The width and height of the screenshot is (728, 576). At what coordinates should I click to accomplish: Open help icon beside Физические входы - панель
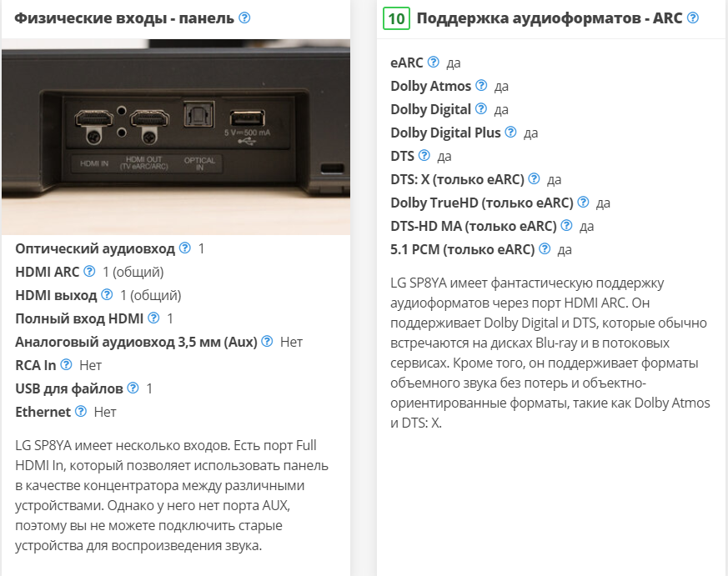click(x=244, y=18)
